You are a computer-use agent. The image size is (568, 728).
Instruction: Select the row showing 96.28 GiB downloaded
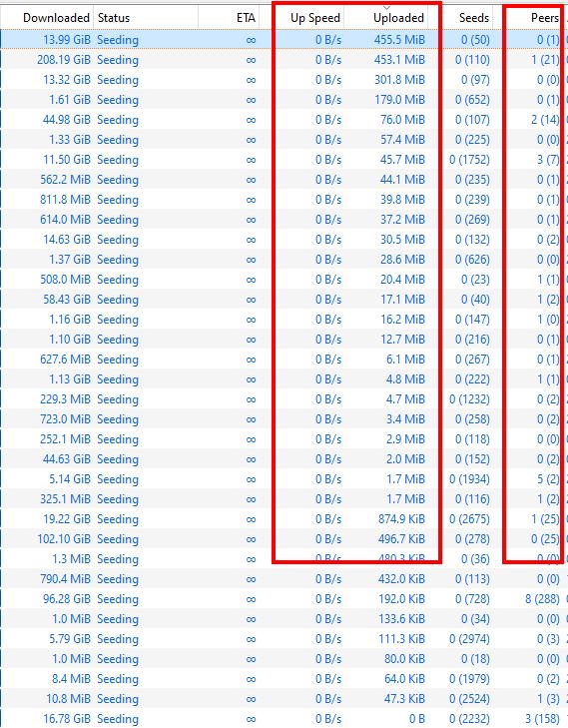pos(284,598)
